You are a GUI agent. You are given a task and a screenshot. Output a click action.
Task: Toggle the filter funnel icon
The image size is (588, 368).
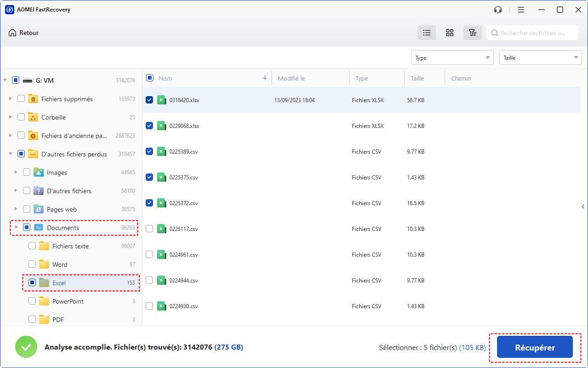pyautogui.click(x=472, y=33)
